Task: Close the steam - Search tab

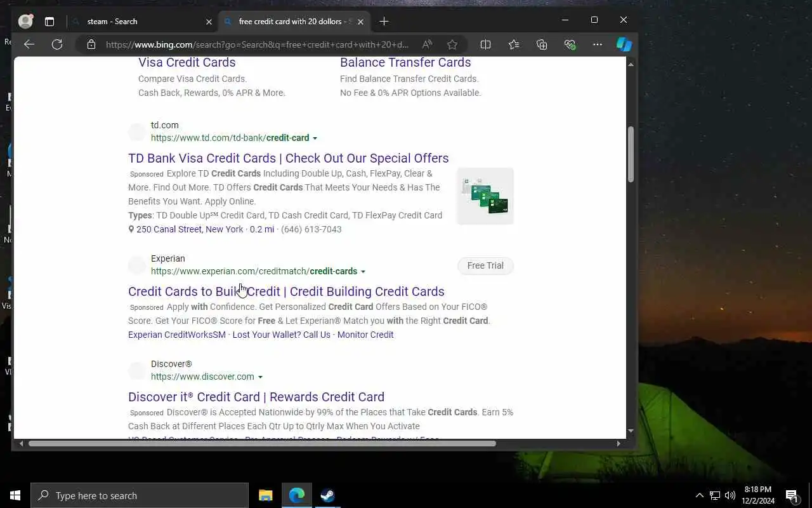Action: click(x=209, y=22)
